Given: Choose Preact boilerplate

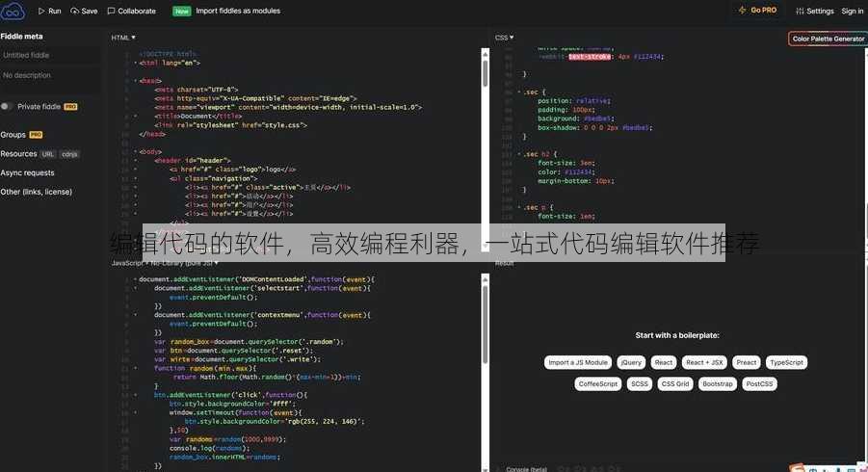Looking at the screenshot, I should [747, 362].
